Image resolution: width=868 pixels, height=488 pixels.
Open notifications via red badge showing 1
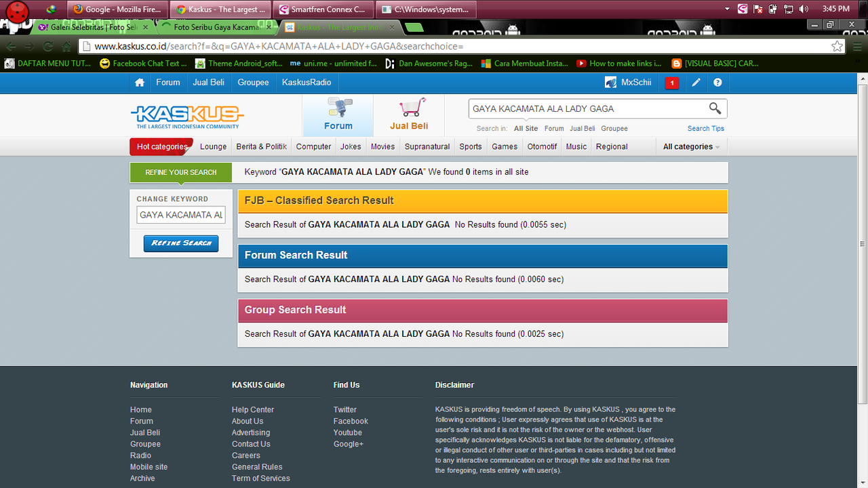click(672, 83)
